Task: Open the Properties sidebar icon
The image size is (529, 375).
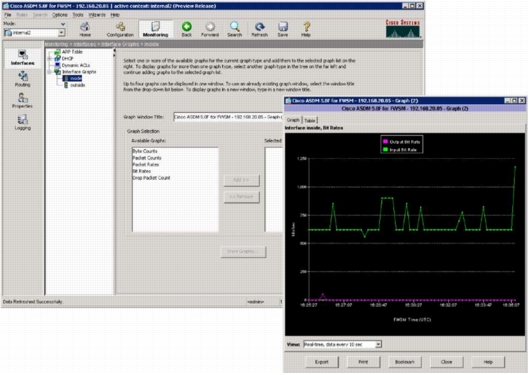Action: tap(22, 100)
